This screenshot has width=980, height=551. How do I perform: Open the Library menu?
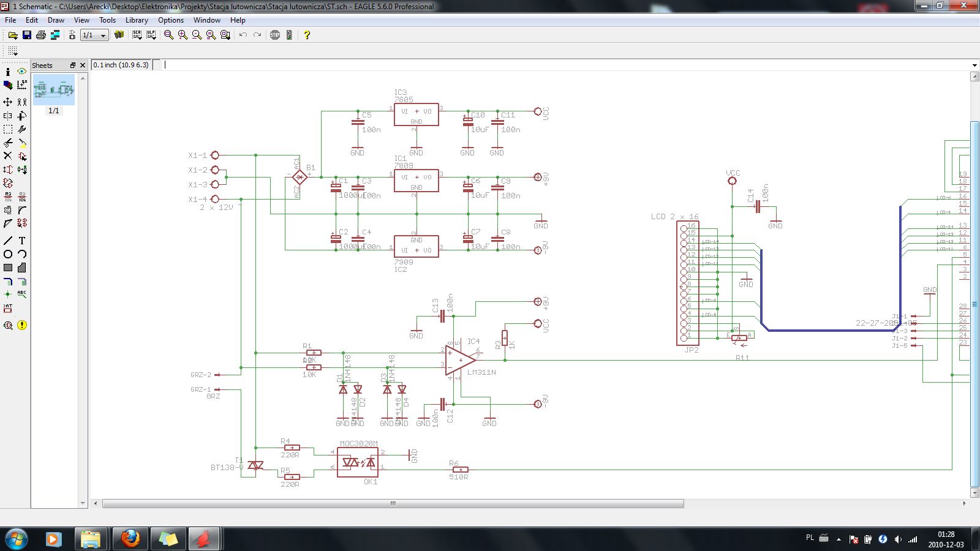[137, 20]
